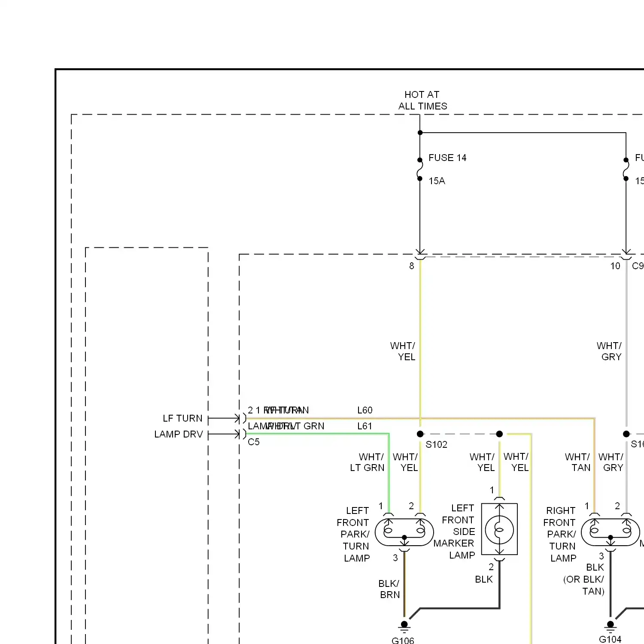
Task: Click the LAMP DRV label beside connector C5
Action: 179,434
